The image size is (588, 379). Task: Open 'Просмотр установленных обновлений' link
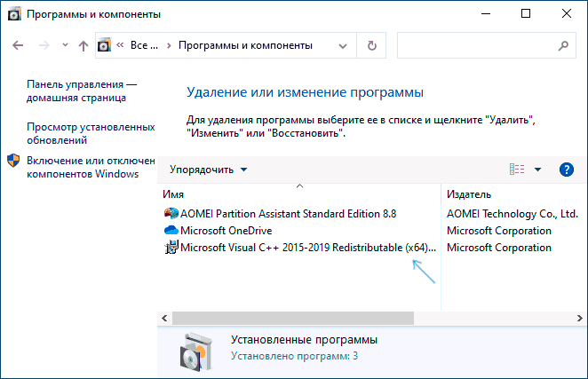[91, 133]
